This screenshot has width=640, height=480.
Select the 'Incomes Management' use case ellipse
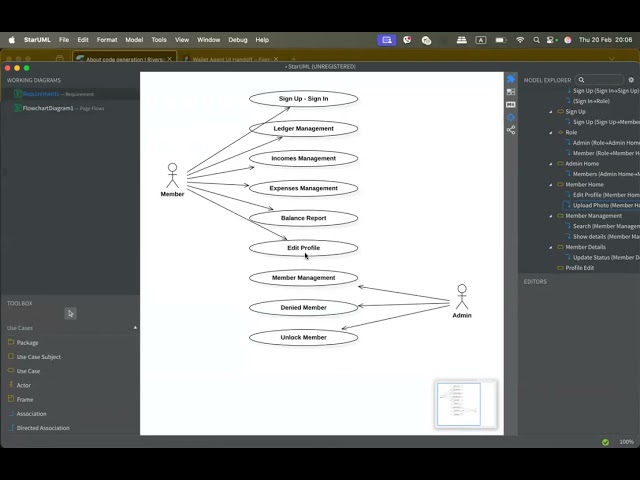[x=303, y=158]
